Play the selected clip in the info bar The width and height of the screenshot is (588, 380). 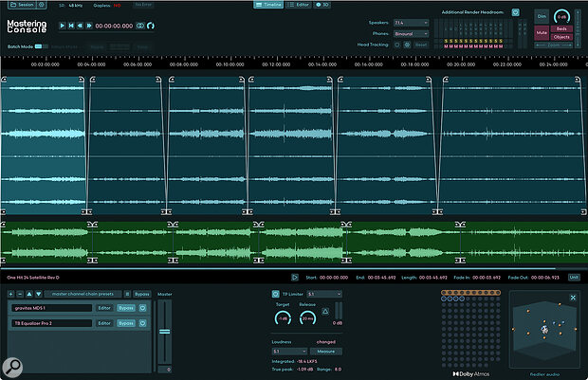click(295, 278)
